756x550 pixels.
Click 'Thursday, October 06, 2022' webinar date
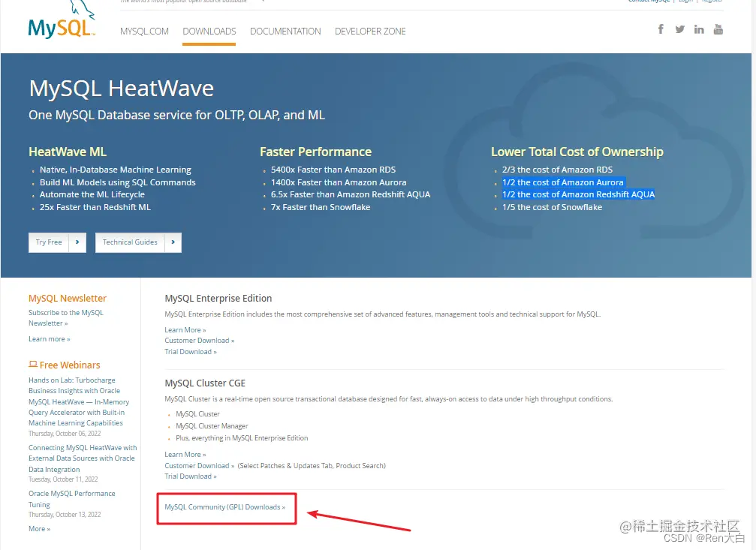tap(65, 434)
